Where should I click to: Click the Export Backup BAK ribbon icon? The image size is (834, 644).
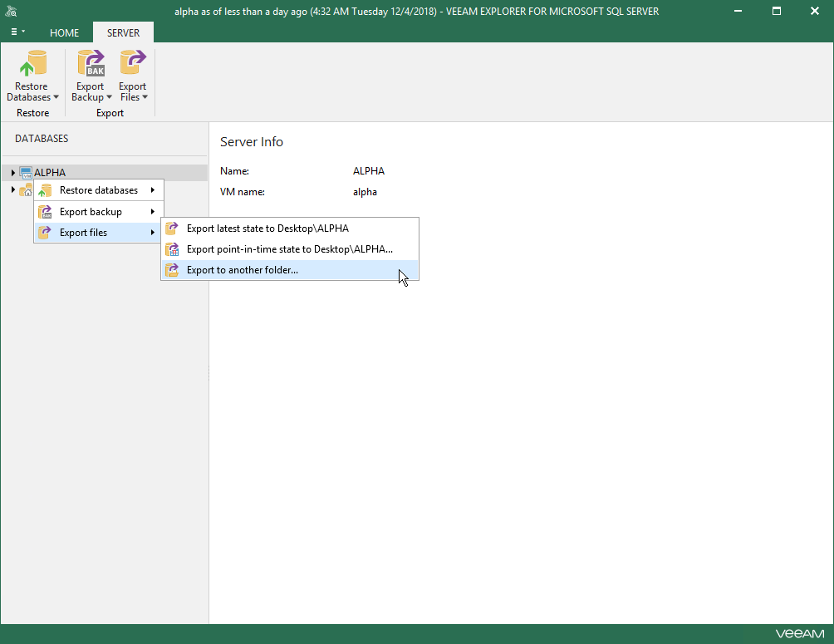coord(91,64)
